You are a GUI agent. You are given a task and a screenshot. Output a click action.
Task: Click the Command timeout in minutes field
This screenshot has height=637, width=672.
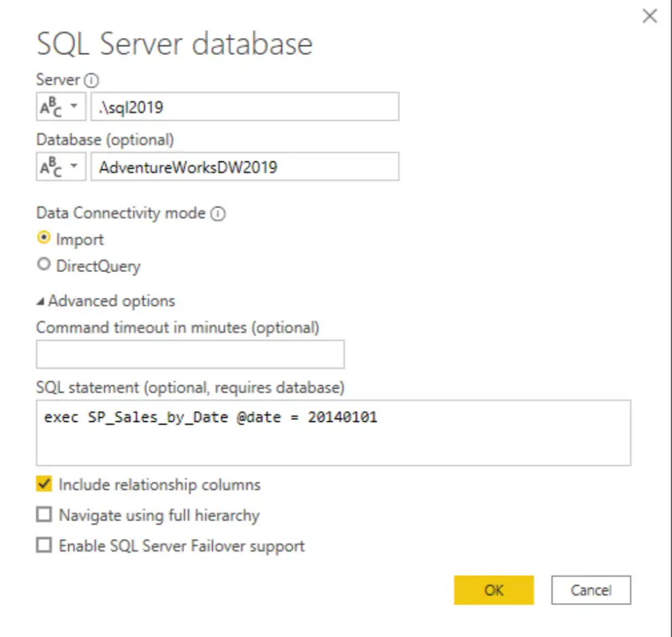click(191, 354)
